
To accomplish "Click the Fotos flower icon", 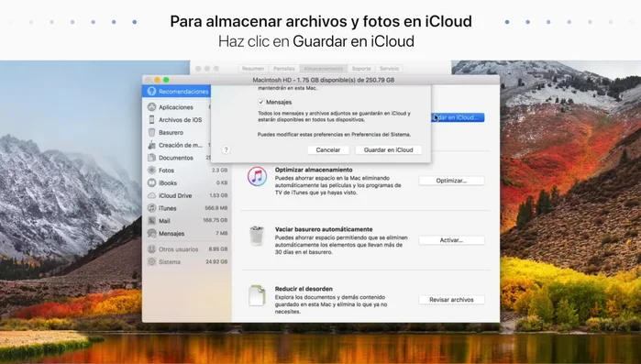I will click(151, 170).
